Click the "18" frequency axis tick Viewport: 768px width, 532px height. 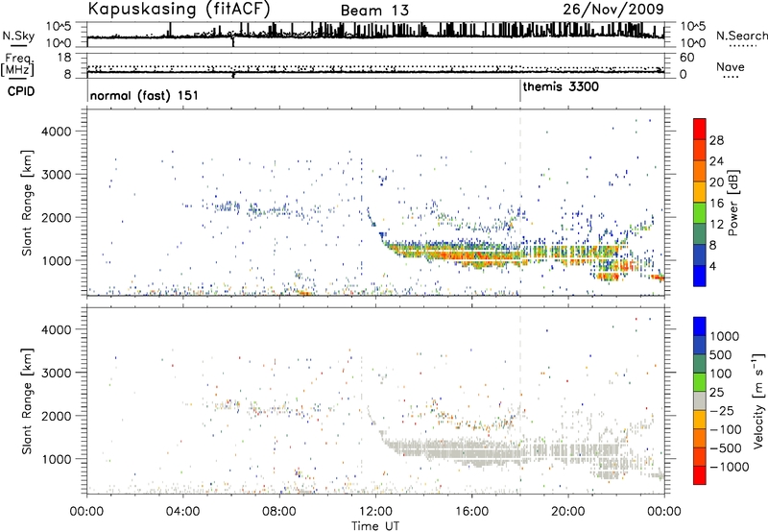(x=64, y=58)
